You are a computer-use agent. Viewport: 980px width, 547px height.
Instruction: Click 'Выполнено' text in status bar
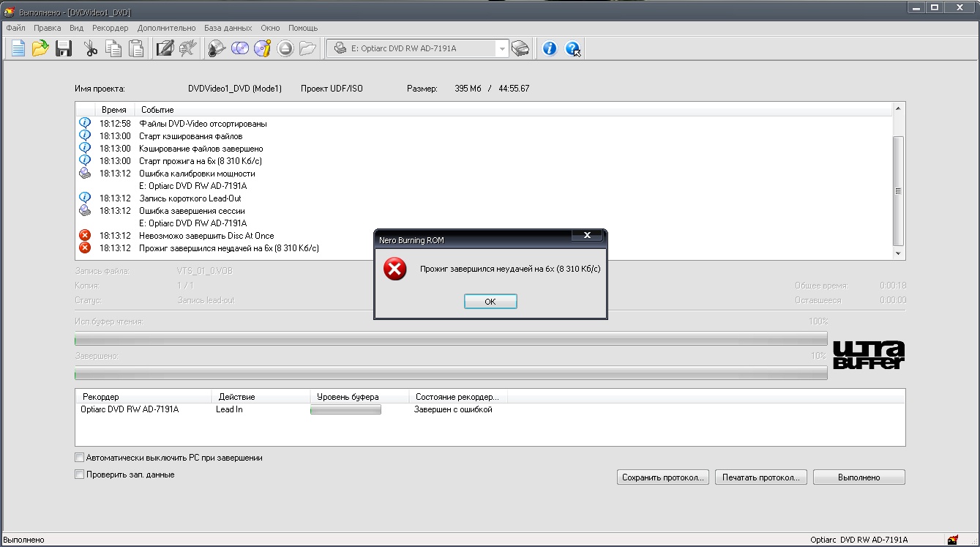(x=23, y=540)
